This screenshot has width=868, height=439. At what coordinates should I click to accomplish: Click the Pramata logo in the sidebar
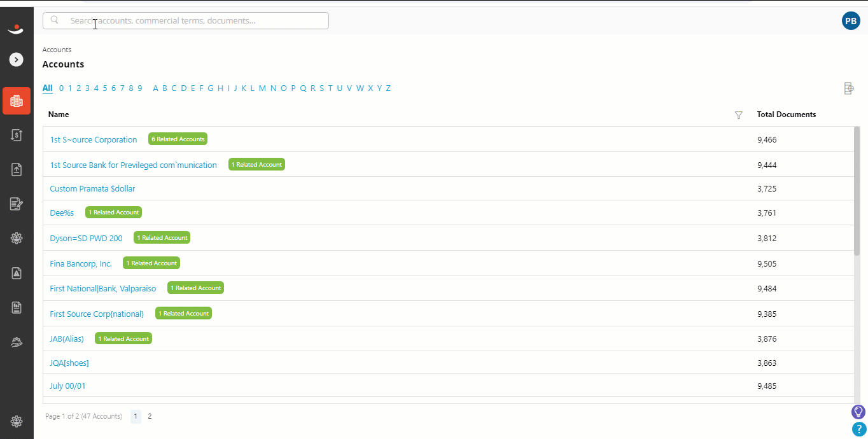click(x=17, y=28)
